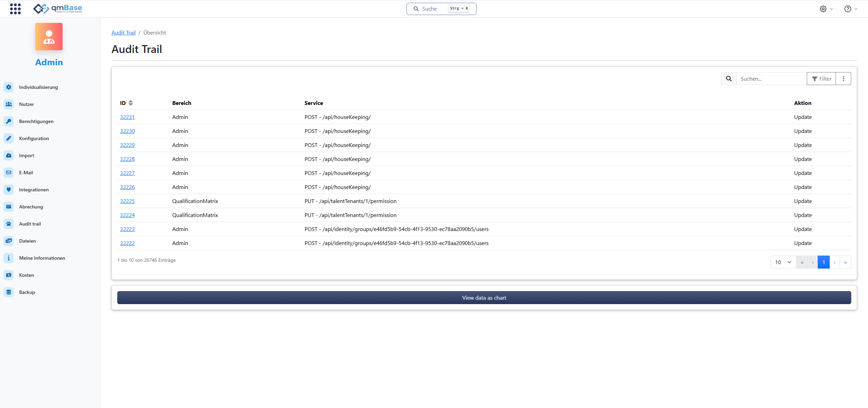868x408 pixels.
Task: Open the app launcher grid icon
Action: point(15,9)
